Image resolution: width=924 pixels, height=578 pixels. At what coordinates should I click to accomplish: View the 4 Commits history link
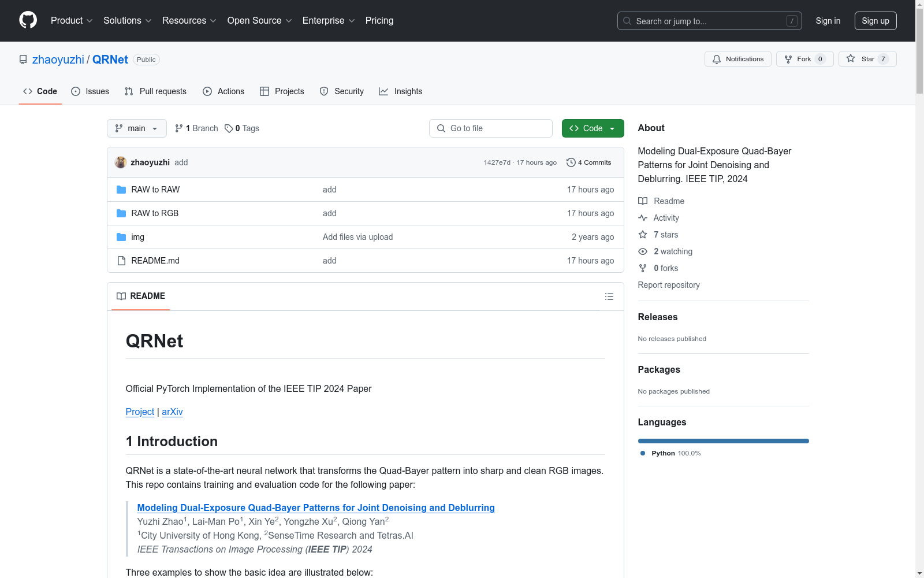click(589, 162)
